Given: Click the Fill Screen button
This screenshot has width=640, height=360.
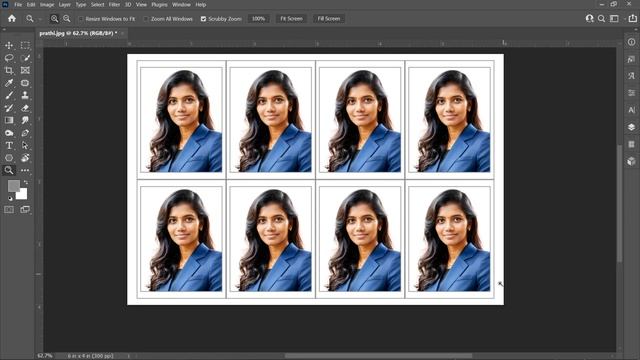Looking at the screenshot, I should pos(329,19).
